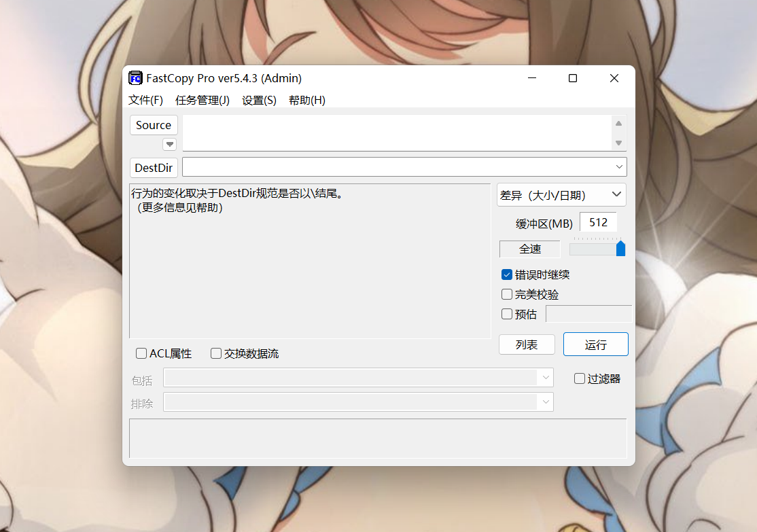This screenshot has width=757, height=532.
Task: Click the 全速 speed label
Action: point(529,249)
